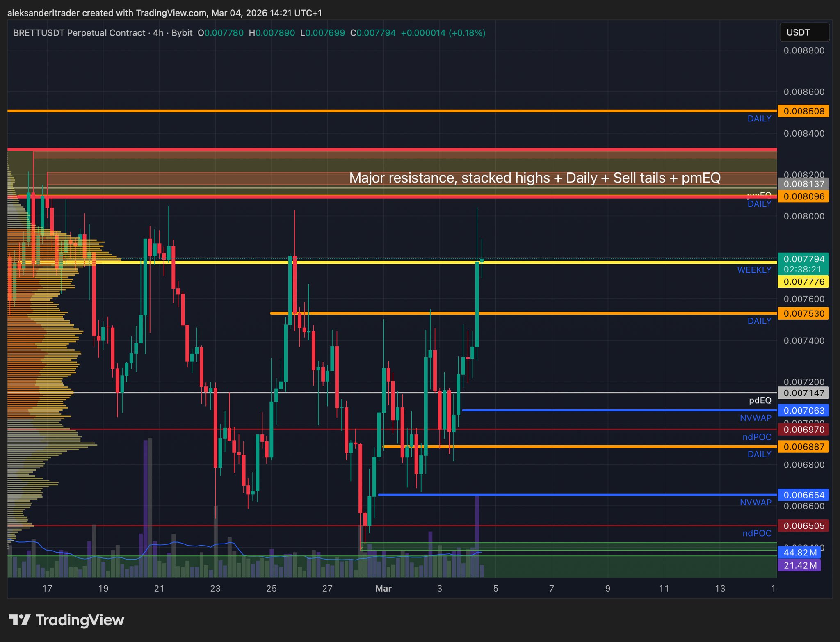
Task: Click the orange 0.006887 price label
Action: [x=803, y=447]
